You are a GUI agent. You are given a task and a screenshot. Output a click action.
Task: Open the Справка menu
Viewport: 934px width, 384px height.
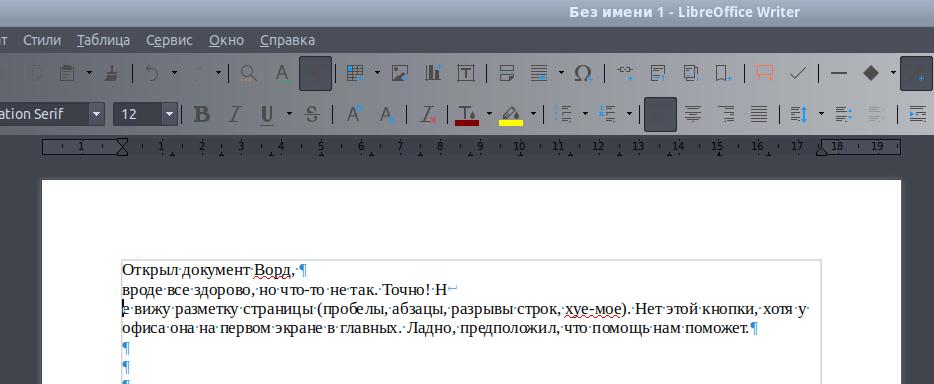[288, 40]
